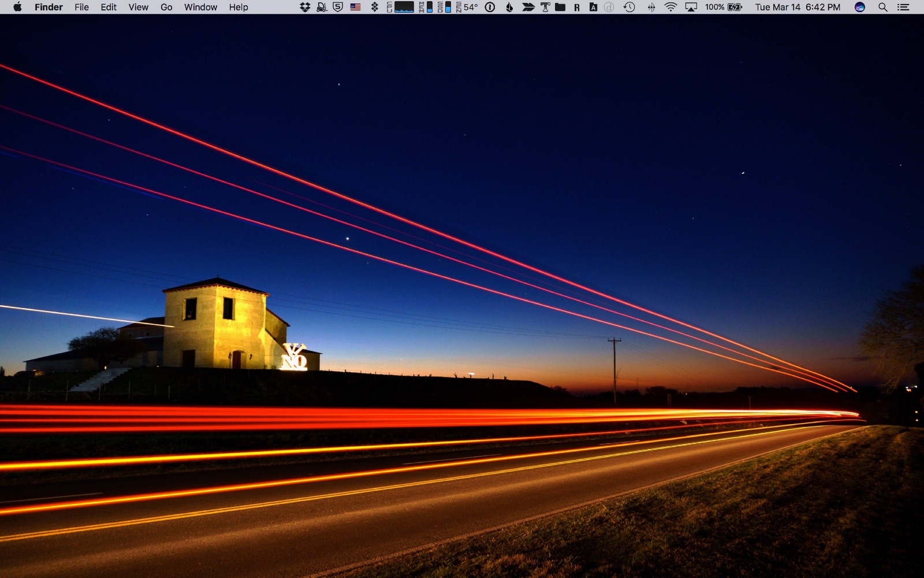Open Spotlight search
This screenshot has height=578, width=924.
point(882,8)
